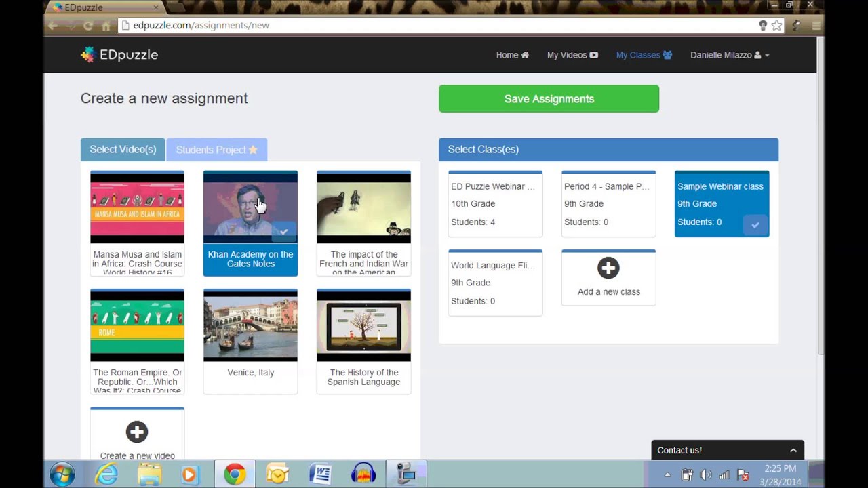This screenshot has width=868, height=488.
Task: Go to My Videos in navbar
Action: (572, 55)
